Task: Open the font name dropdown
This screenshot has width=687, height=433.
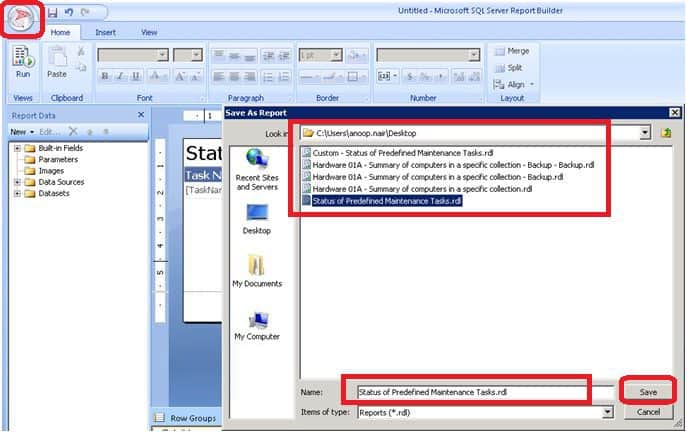Action: (x=163, y=54)
